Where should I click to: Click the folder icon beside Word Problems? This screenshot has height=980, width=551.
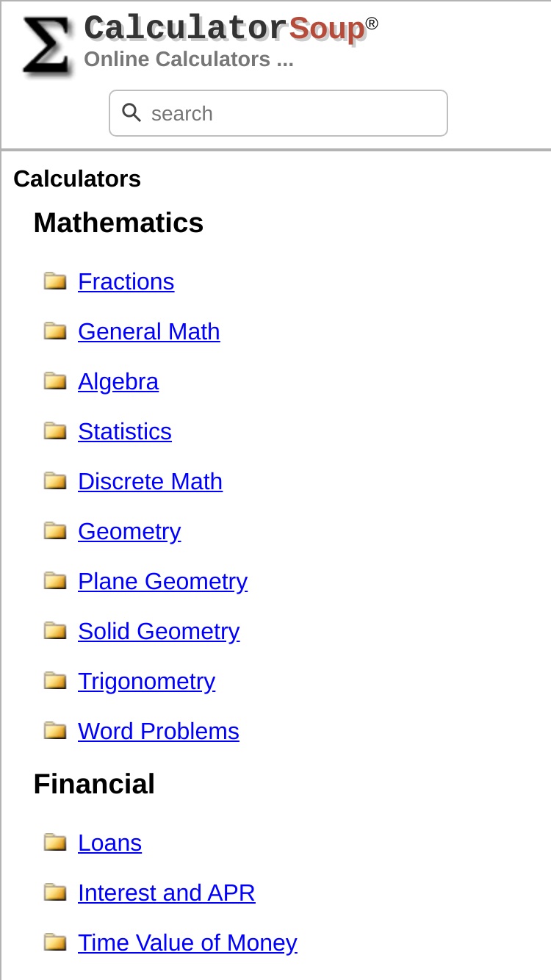click(x=55, y=730)
